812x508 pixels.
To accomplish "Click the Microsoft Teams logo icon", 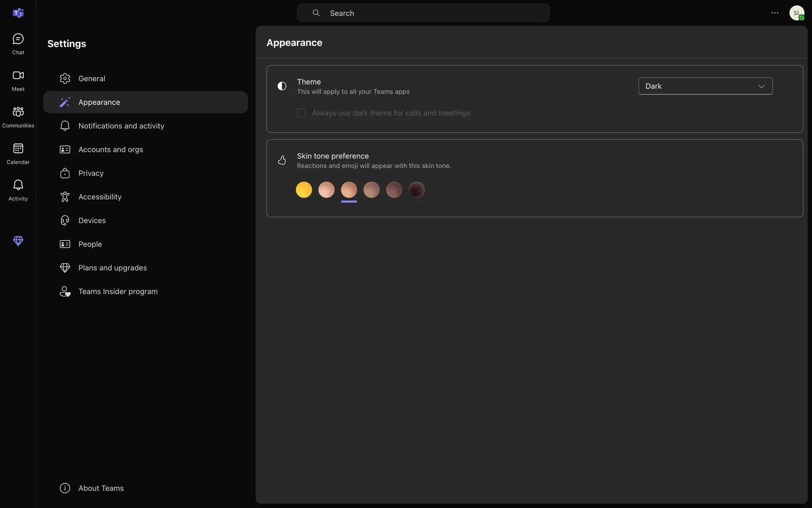I will pos(18,13).
